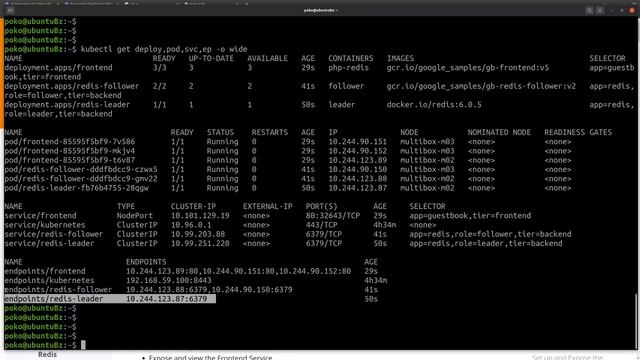Click pod IP 10.244.123.88
Image resolution: width=640 pixels, height=360 pixels.
click(358, 179)
